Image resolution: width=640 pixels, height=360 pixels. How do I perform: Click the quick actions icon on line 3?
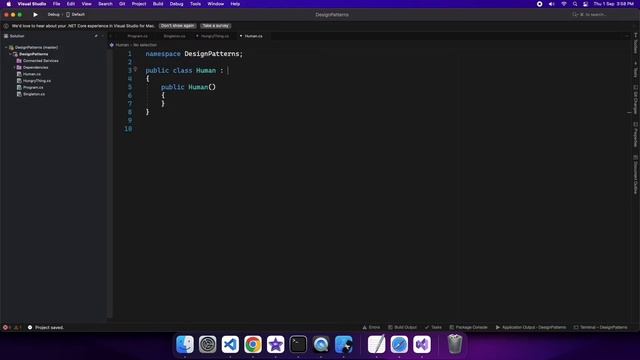click(x=135, y=69)
